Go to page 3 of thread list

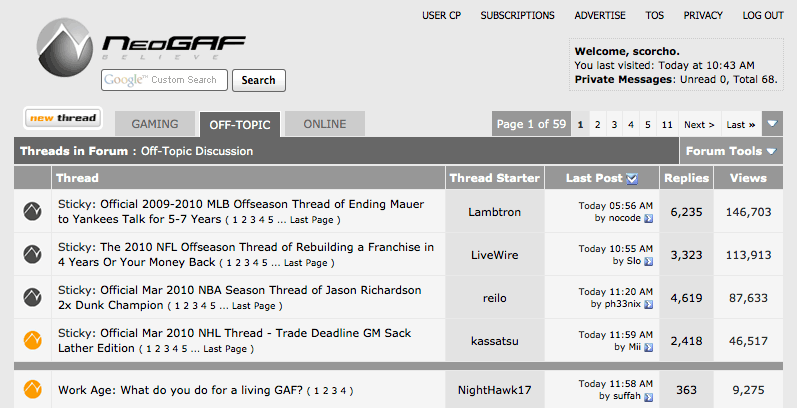pyautogui.click(x=614, y=124)
